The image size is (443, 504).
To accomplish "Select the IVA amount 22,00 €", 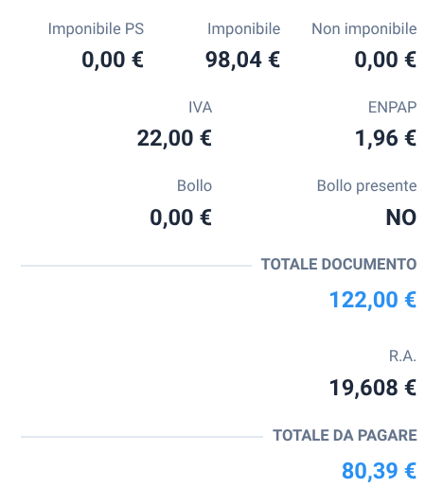I will pos(174,139).
